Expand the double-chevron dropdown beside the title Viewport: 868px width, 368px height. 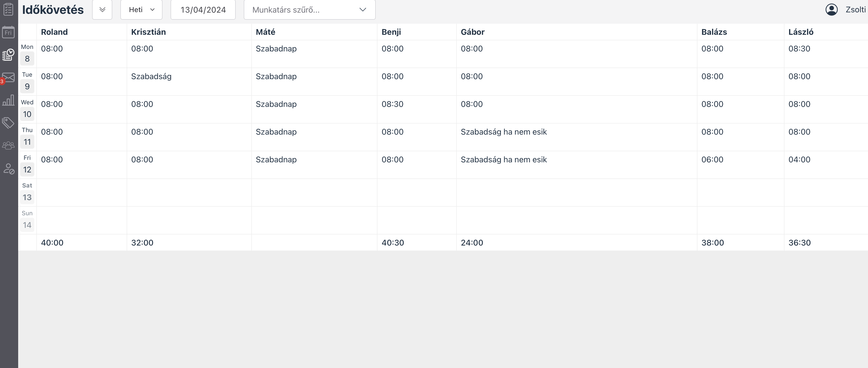click(x=102, y=10)
